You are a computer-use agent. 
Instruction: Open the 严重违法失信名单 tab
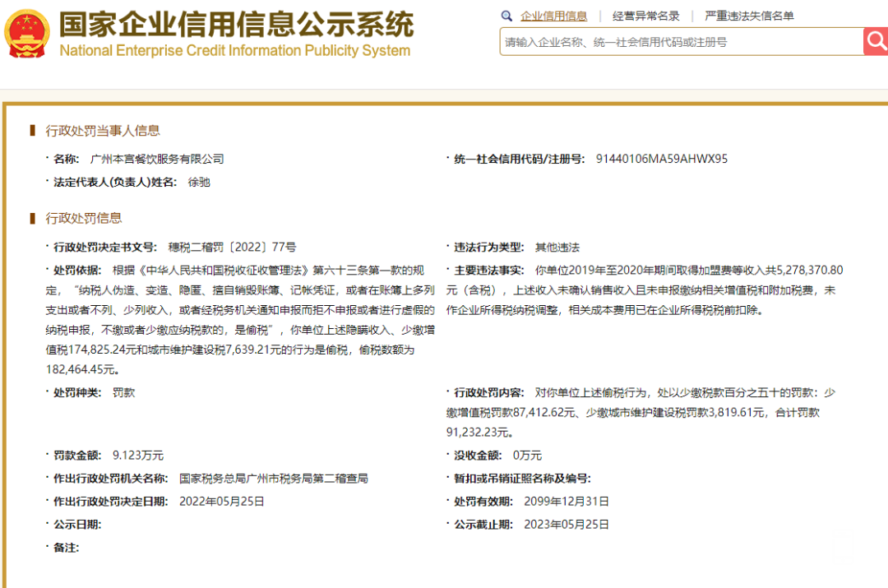coord(749,16)
